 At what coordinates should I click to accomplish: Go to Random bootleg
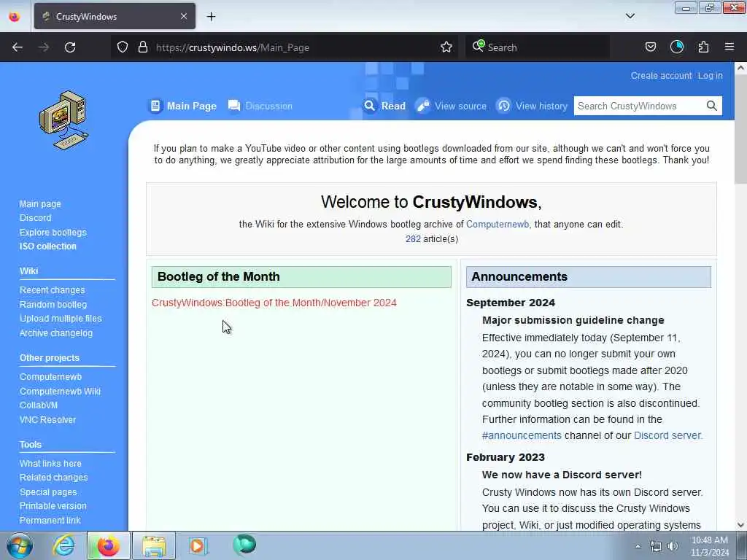pyautogui.click(x=53, y=304)
